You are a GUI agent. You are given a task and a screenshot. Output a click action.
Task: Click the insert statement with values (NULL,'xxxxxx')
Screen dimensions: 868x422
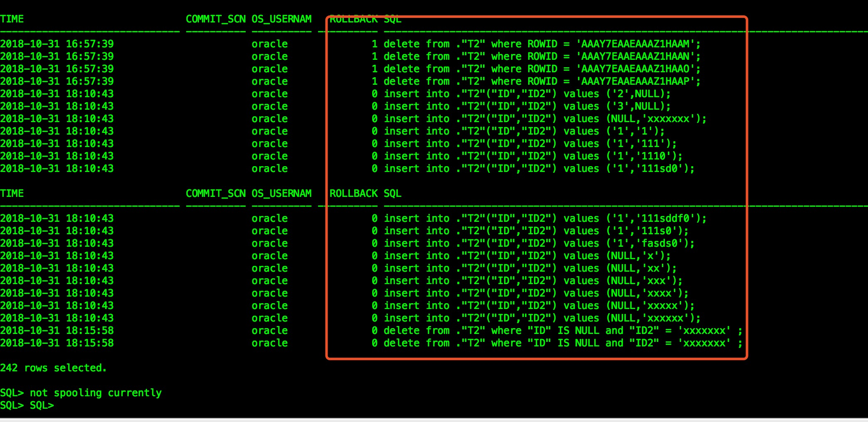542,318
